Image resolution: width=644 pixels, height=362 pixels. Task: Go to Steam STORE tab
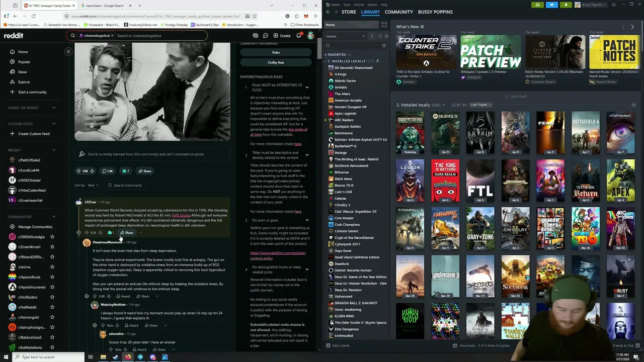349,12
